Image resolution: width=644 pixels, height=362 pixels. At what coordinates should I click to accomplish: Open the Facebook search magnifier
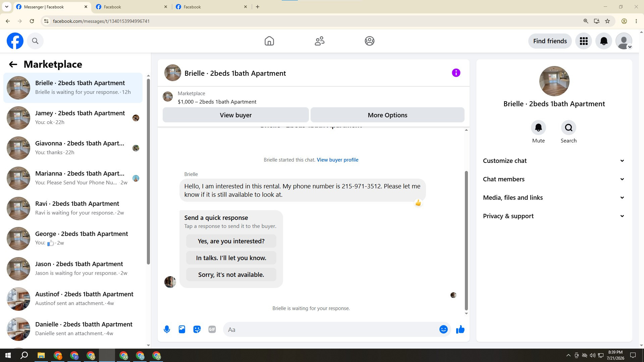coord(35,41)
